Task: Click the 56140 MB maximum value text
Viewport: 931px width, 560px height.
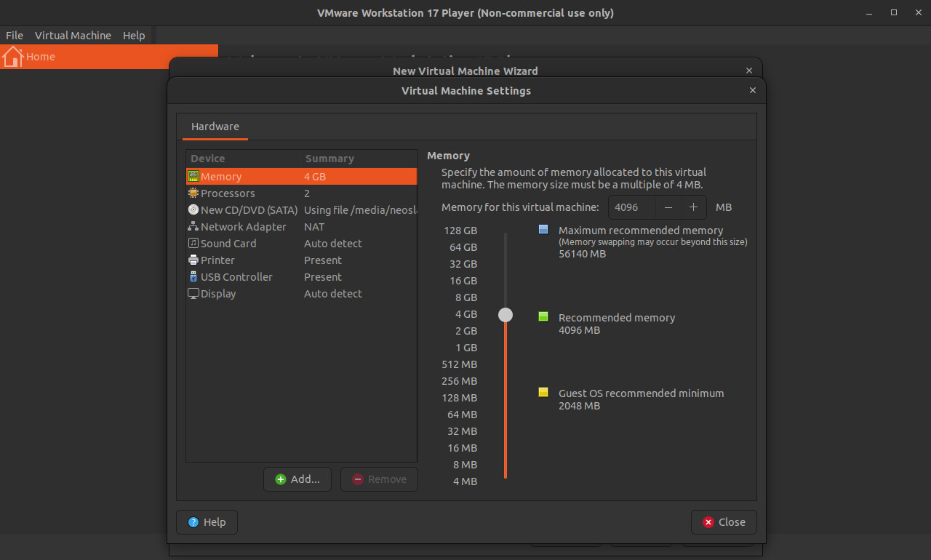Action: tap(582, 254)
